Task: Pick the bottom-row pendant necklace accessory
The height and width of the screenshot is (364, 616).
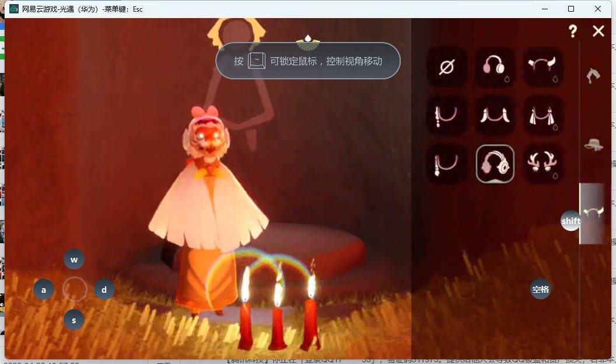Action: pyautogui.click(x=447, y=164)
